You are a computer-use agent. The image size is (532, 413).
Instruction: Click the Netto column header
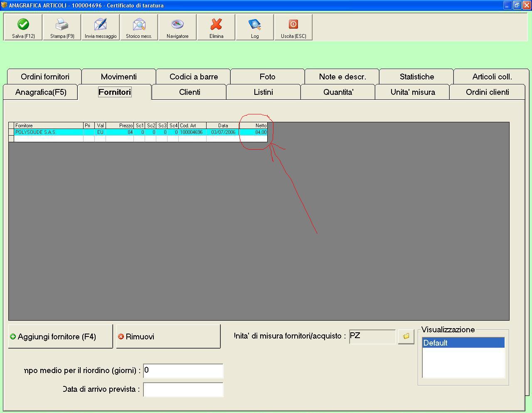[254, 126]
